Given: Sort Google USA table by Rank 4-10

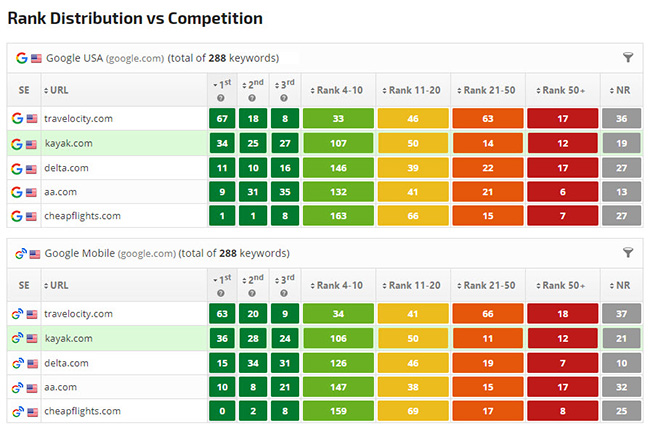Looking at the screenshot, I should click(337, 90).
